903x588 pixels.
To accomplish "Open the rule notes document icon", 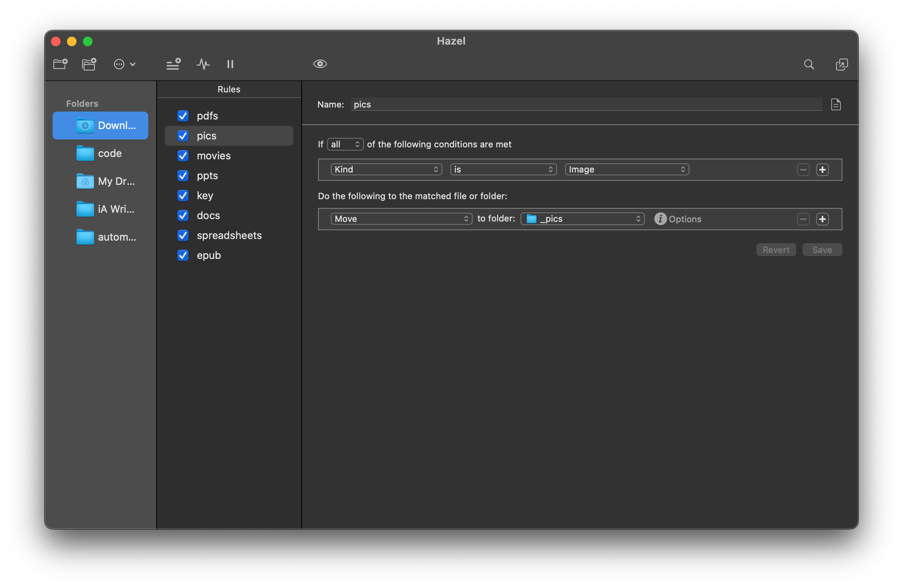I will pyautogui.click(x=836, y=104).
